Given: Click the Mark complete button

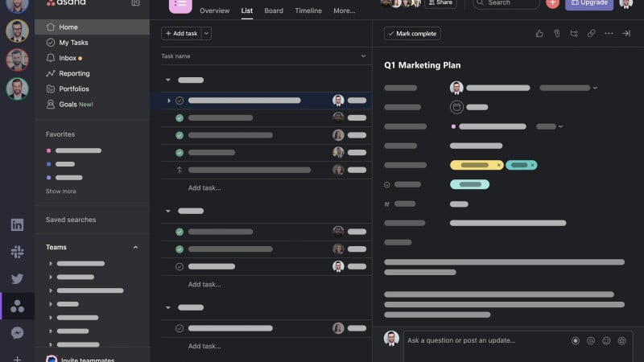Looking at the screenshot, I should click(412, 34).
